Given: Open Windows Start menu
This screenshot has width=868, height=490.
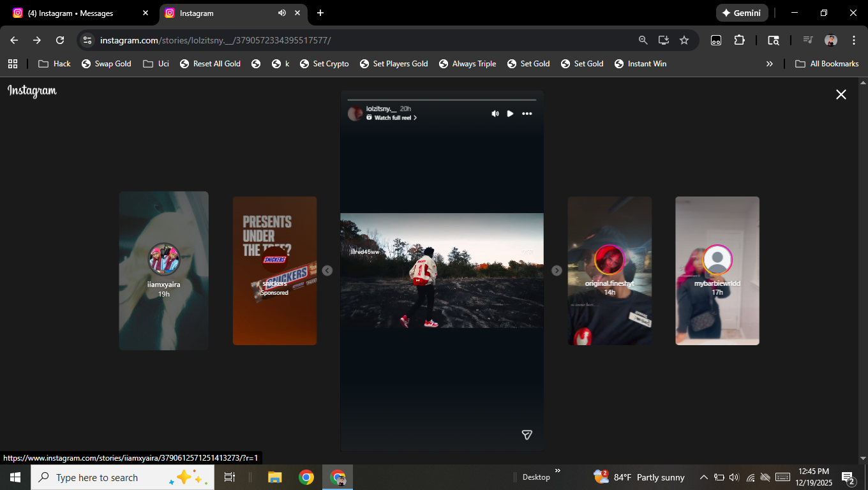Looking at the screenshot, I should coord(15,477).
